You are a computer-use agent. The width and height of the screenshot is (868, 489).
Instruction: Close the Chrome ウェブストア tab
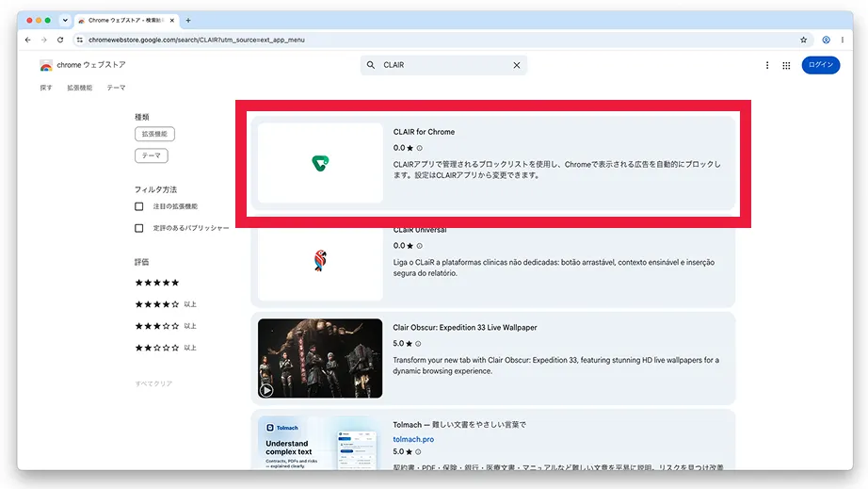click(172, 21)
